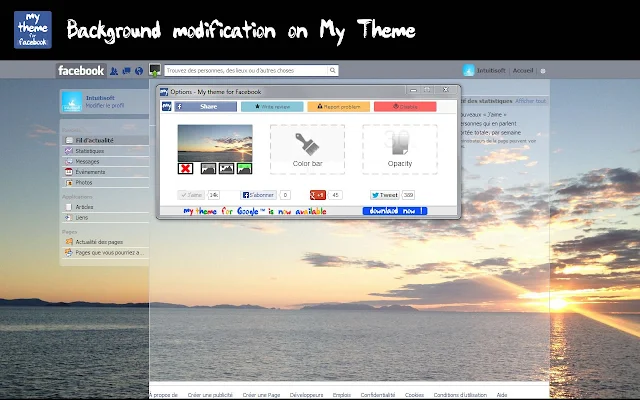Select Photos in sidebar
640x400 pixels.
(105, 182)
